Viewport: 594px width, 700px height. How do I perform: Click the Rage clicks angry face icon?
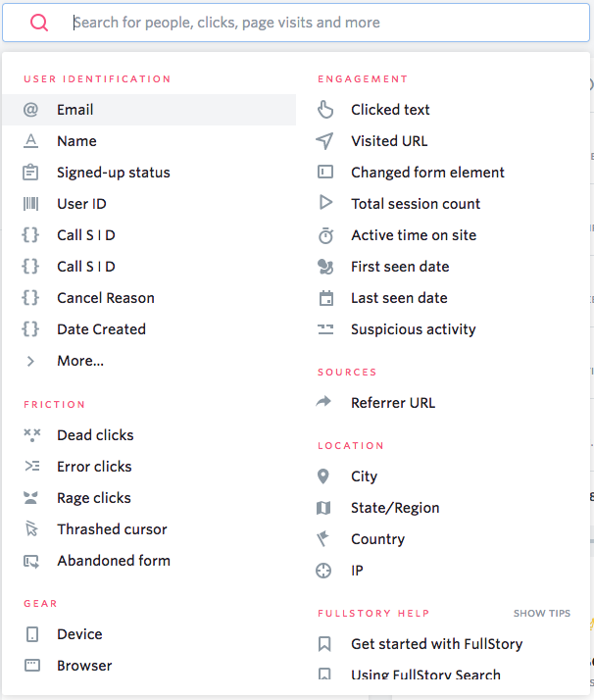tap(31, 498)
